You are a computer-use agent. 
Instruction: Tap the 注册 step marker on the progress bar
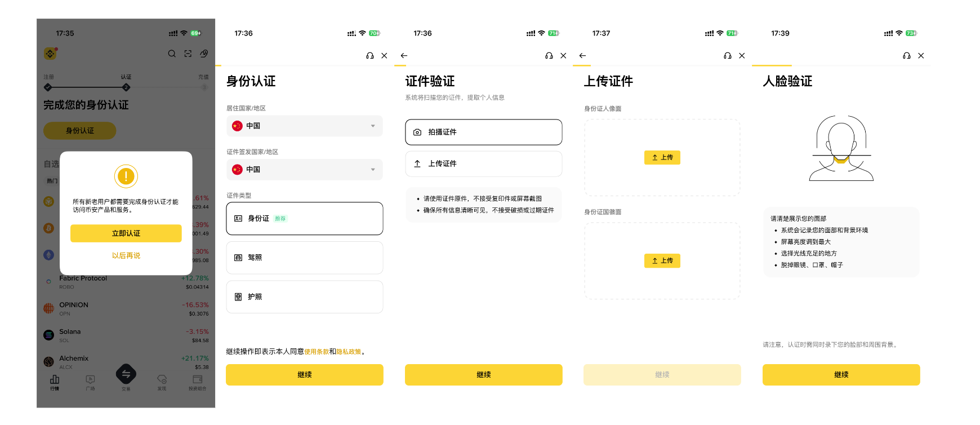coord(48,87)
